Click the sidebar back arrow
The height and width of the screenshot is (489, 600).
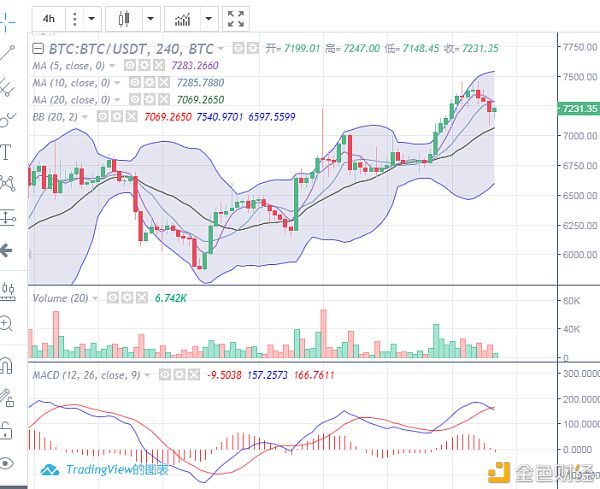pos(6,250)
